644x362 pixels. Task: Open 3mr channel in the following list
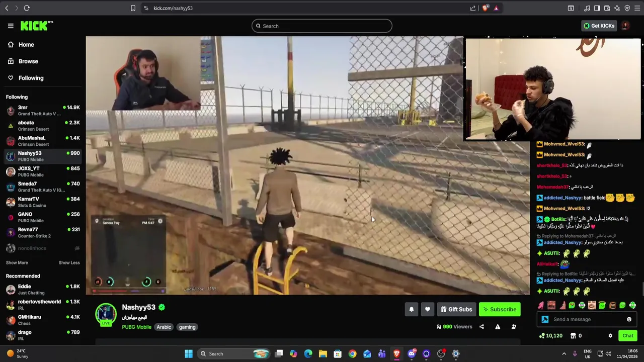(x=43, y=111)
